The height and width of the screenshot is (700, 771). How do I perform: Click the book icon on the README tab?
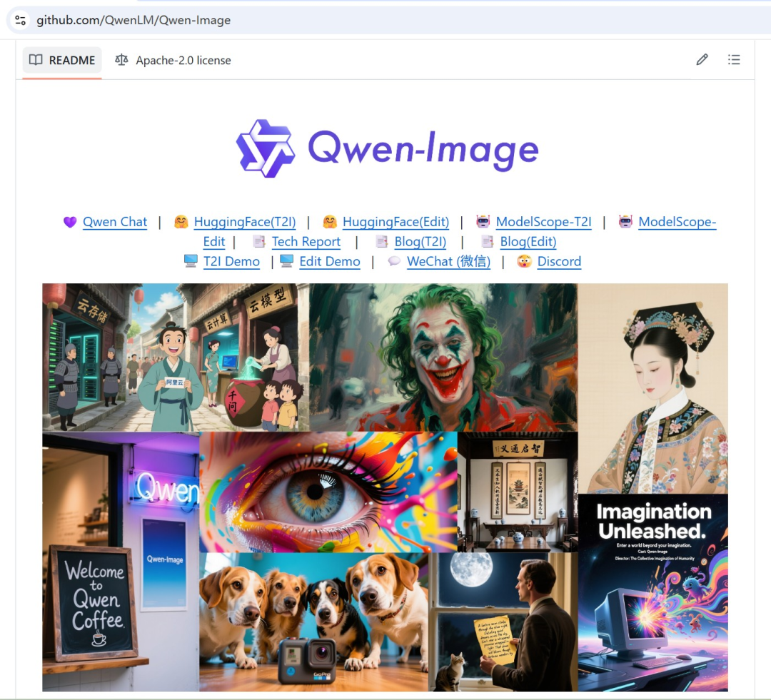(x=36, y=60)
